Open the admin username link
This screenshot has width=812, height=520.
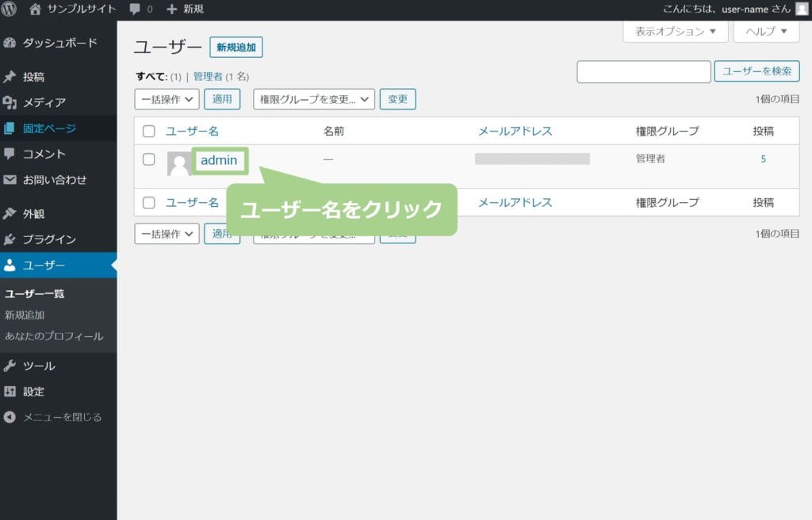point(219,160)
